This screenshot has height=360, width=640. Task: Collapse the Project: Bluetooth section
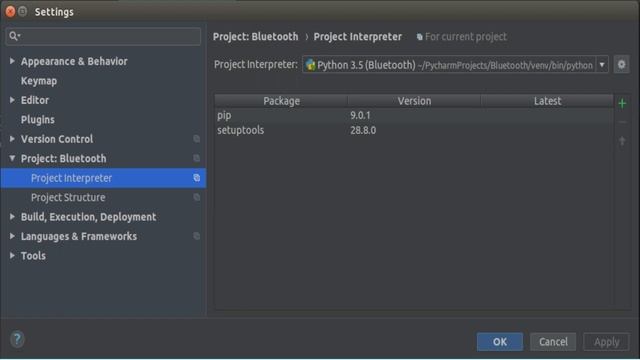(12, 158)
